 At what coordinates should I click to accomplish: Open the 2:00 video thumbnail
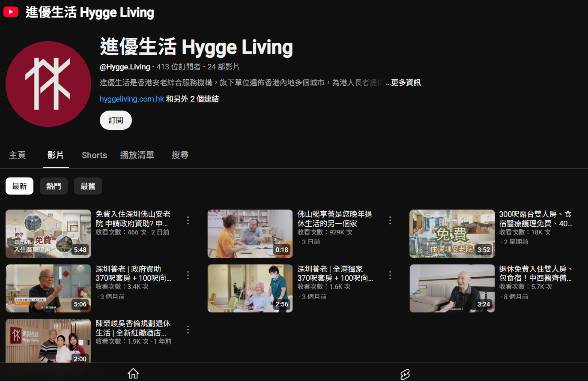point(48,341)
